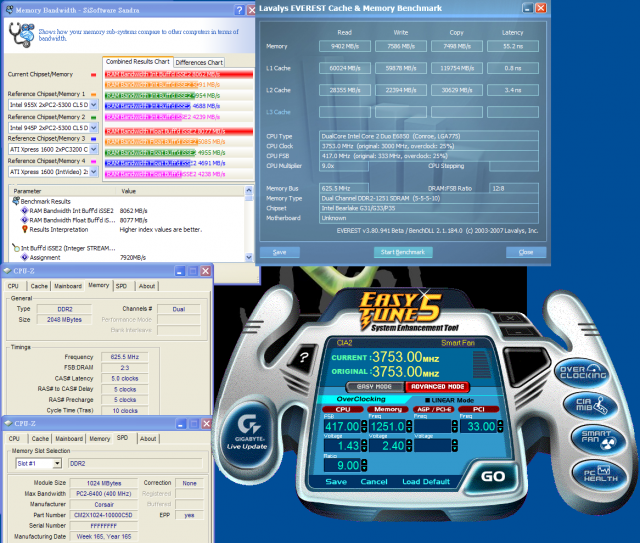The height and width of the screenshot is (543, 640).
Task: Switch to Combined Results Chart tab
Action: click(x=138, y=62)
